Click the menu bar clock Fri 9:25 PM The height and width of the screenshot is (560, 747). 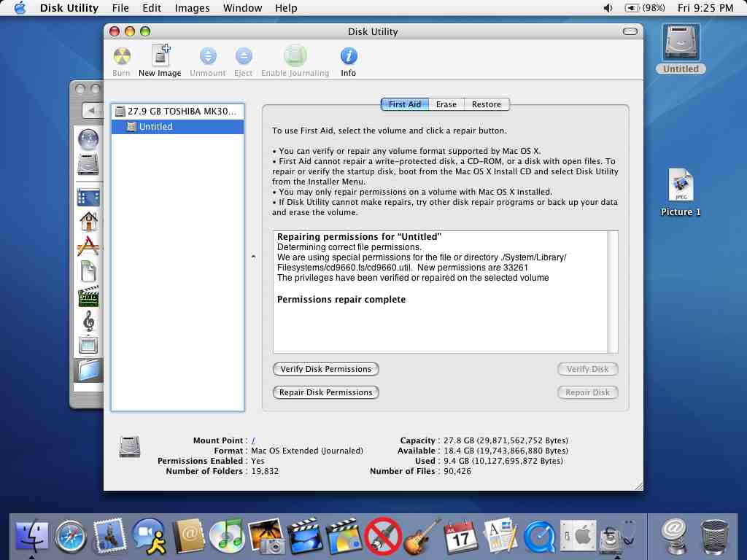(x=705, y=8)
